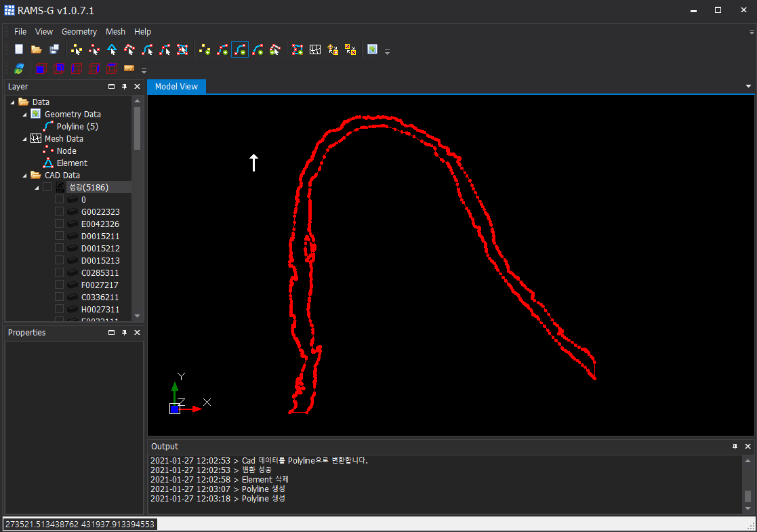Select the red nodes selection tool
Image resolution: width=757 pixels, height=532 pixels.
94,49
